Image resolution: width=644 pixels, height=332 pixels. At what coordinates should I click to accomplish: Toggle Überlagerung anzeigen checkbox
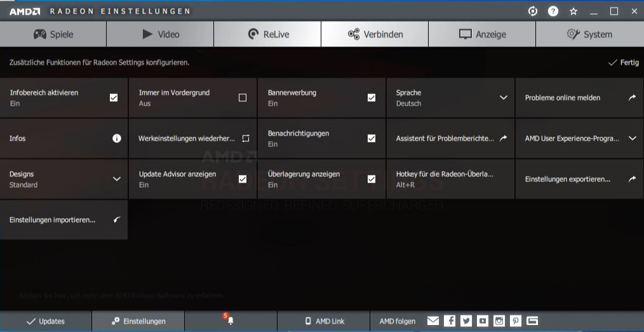pos(372,179)
